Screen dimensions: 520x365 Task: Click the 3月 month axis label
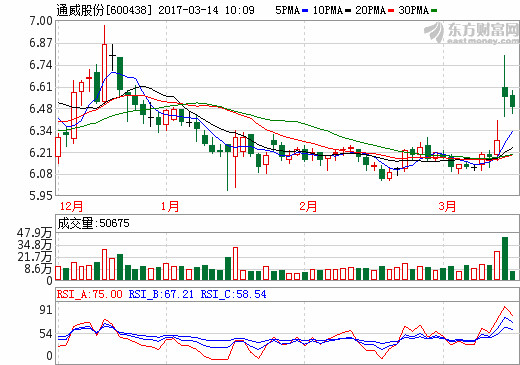pyautogui.click(x=447, y=206)
